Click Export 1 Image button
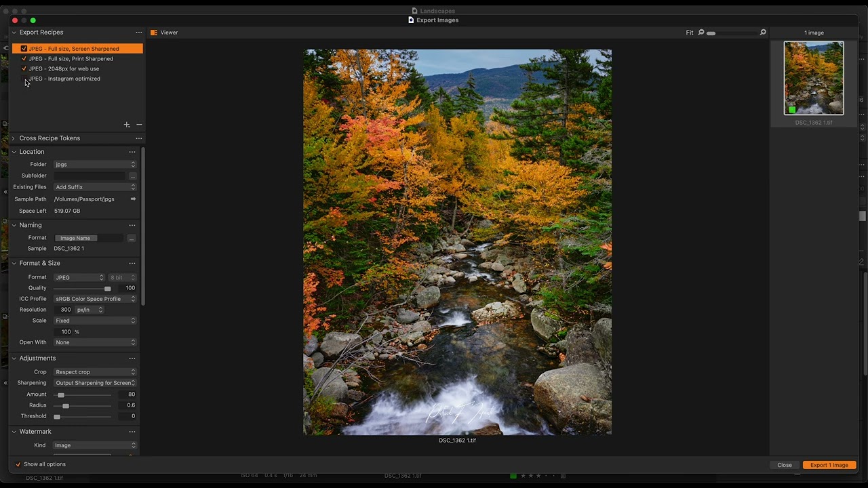868x488 pixels. click(829, 465)
